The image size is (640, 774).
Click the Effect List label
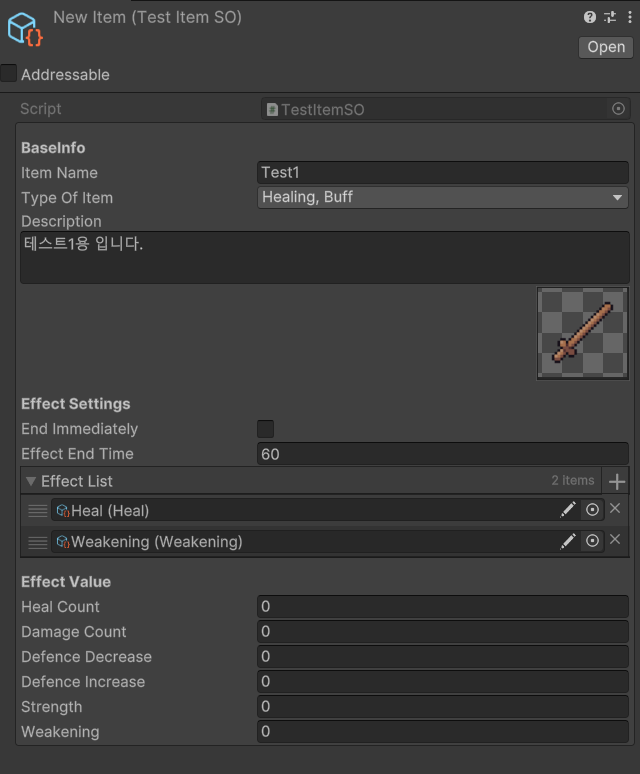click(x=76, y=481)
